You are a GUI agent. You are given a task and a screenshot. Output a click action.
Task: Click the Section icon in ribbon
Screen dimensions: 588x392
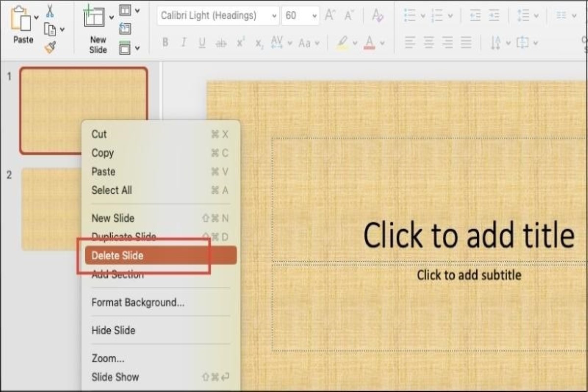tap(125, 48)
